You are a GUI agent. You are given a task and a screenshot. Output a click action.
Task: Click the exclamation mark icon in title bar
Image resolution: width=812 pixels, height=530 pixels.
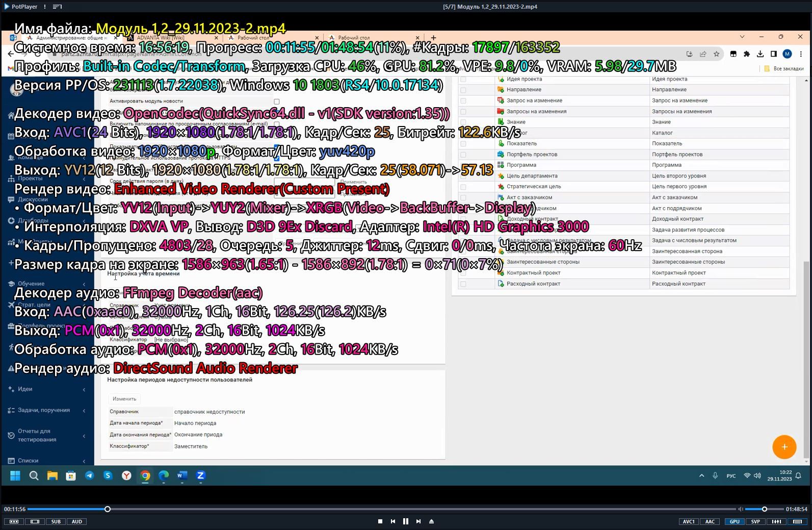tap(45, 7)
